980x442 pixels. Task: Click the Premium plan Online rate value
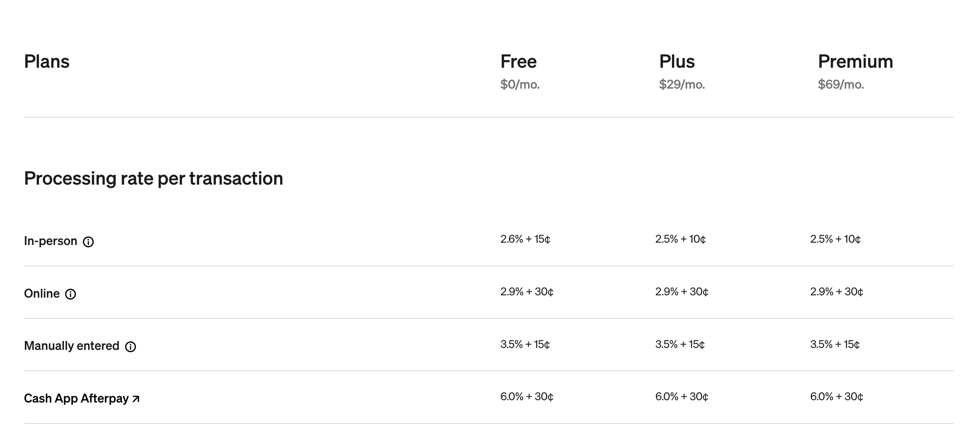click(836, 291)
